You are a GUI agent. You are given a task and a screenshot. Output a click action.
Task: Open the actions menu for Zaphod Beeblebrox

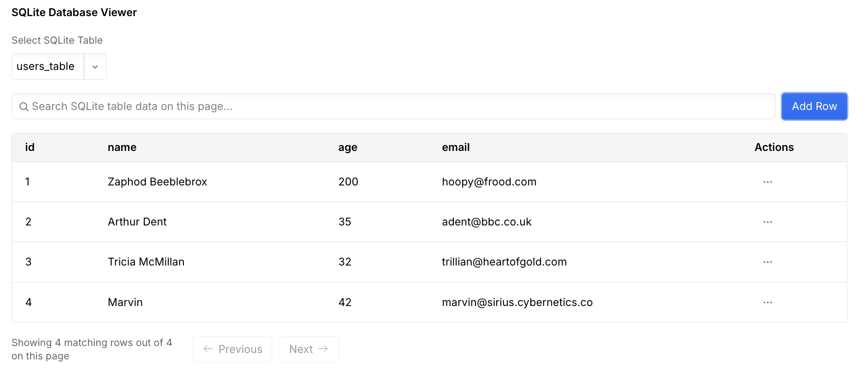tap(767, 182)
